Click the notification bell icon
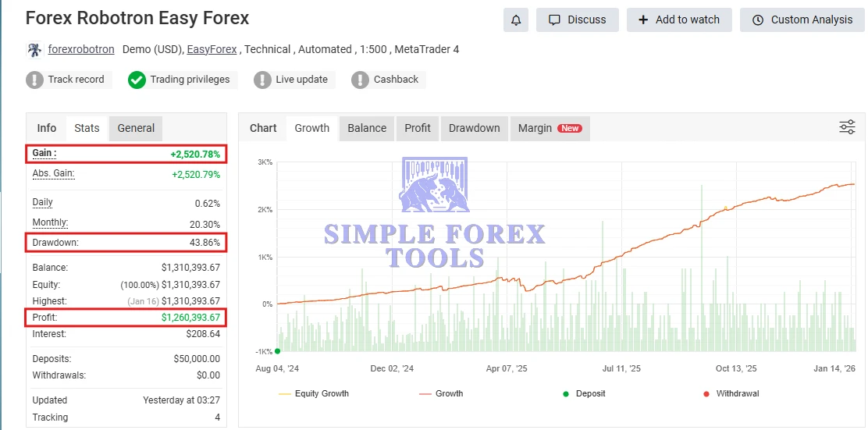Screen dimensions: 868x430 516,20
